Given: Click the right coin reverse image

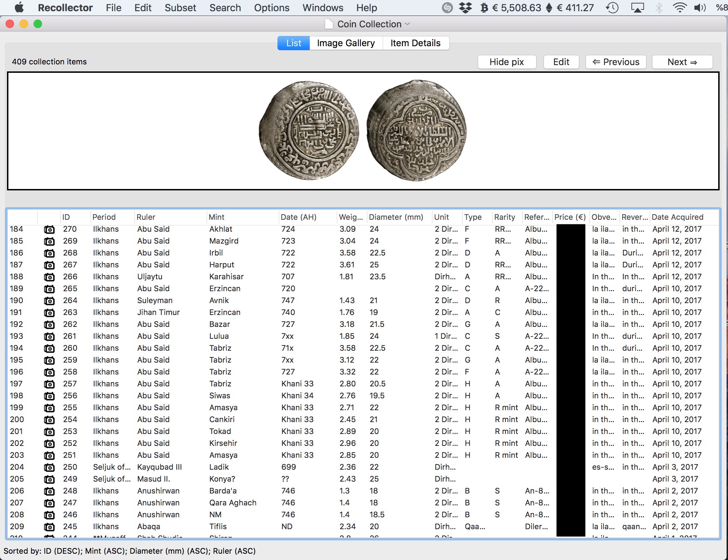Looking at the screenshot, I should (x=416, y=131).
